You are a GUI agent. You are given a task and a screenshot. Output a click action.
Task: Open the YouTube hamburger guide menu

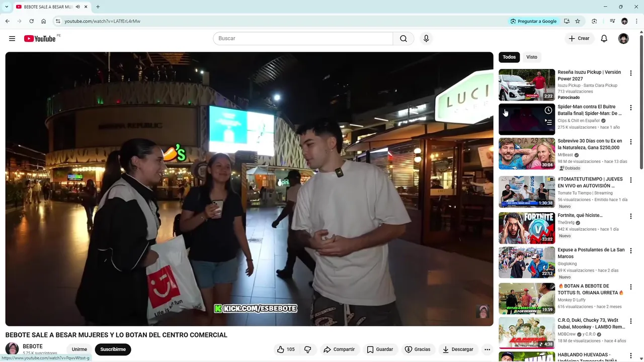point(12,39)
